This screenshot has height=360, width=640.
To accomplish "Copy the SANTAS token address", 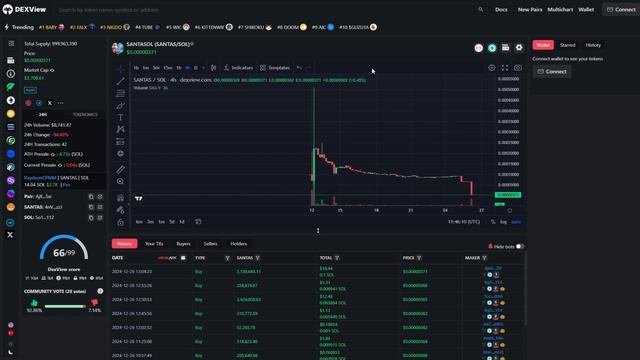I will (91, 207).
